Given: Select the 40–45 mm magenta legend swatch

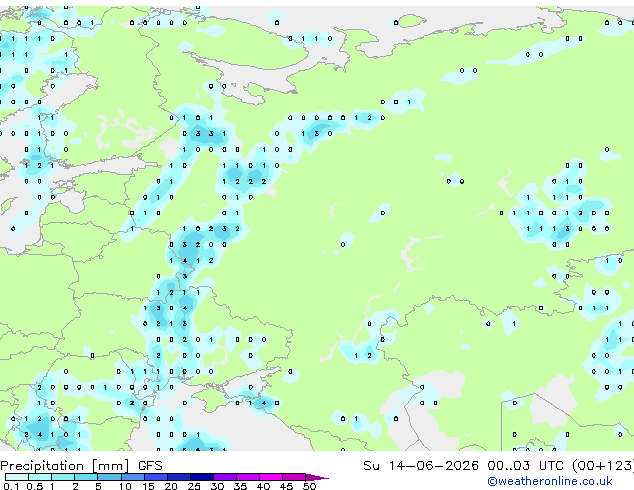Looking at the screenshot, I should (x=271, y=477).
